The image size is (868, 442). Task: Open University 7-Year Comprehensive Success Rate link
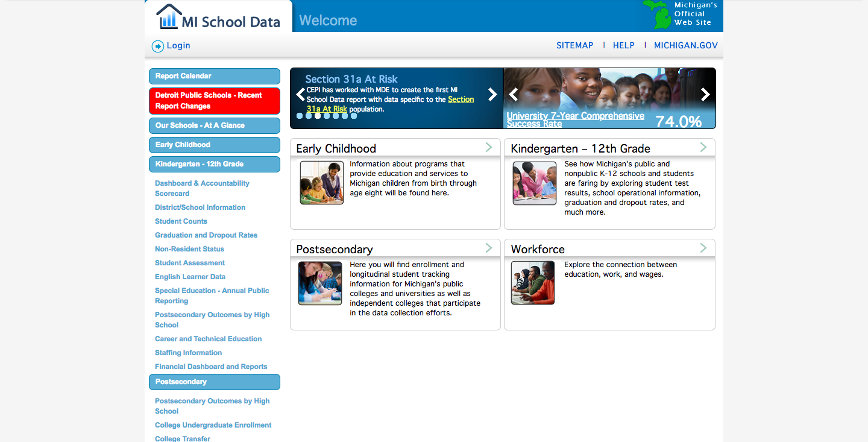coord(576,119)
